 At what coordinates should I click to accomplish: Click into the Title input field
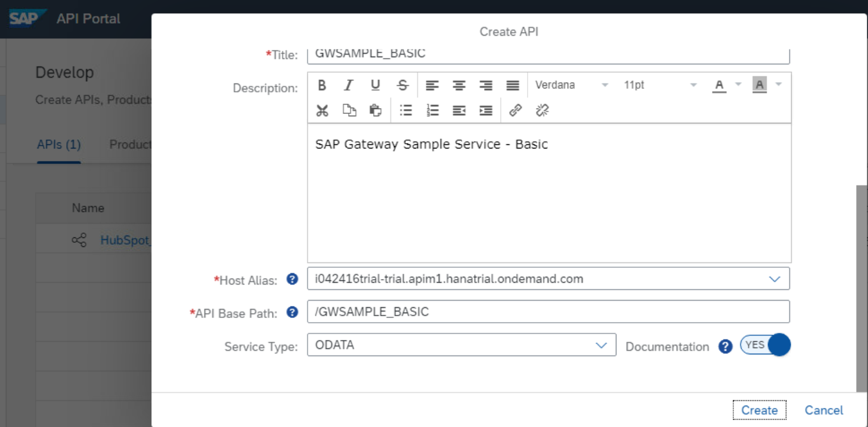tap(548, 55)
